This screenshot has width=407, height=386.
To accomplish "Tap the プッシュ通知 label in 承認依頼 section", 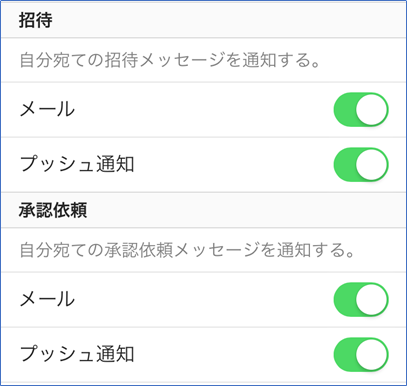I will click(x=77, y=354).
